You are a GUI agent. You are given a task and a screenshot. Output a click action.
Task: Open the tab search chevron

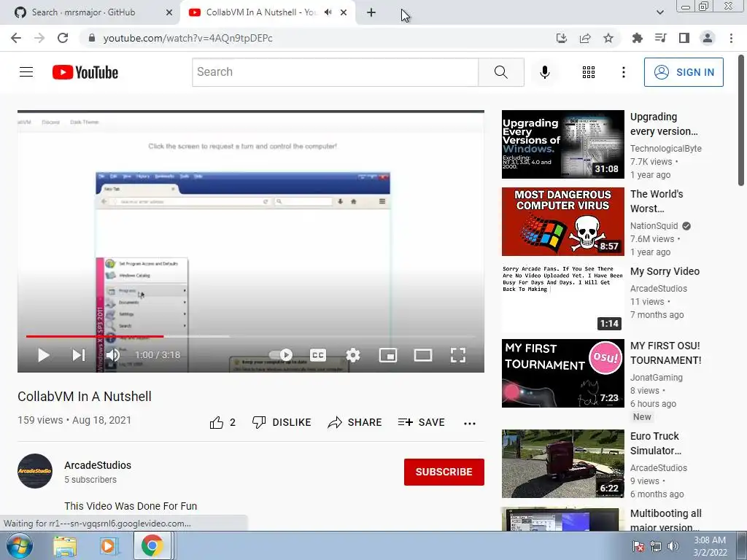tap(659, 12)
